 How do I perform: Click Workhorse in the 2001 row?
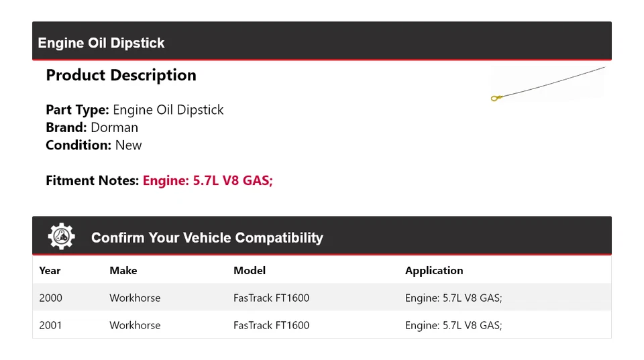point(135,325)
